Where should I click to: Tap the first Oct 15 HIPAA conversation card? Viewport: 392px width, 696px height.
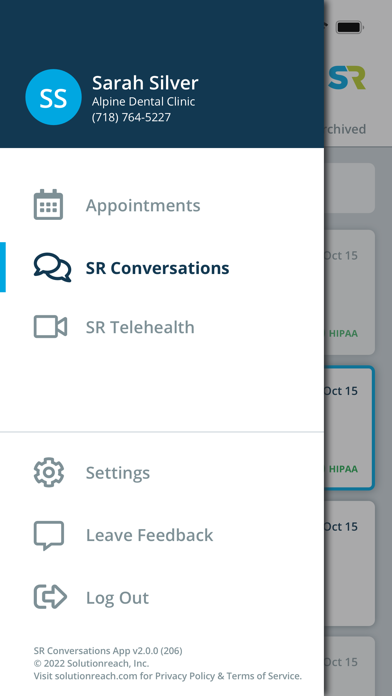(349, 292)
